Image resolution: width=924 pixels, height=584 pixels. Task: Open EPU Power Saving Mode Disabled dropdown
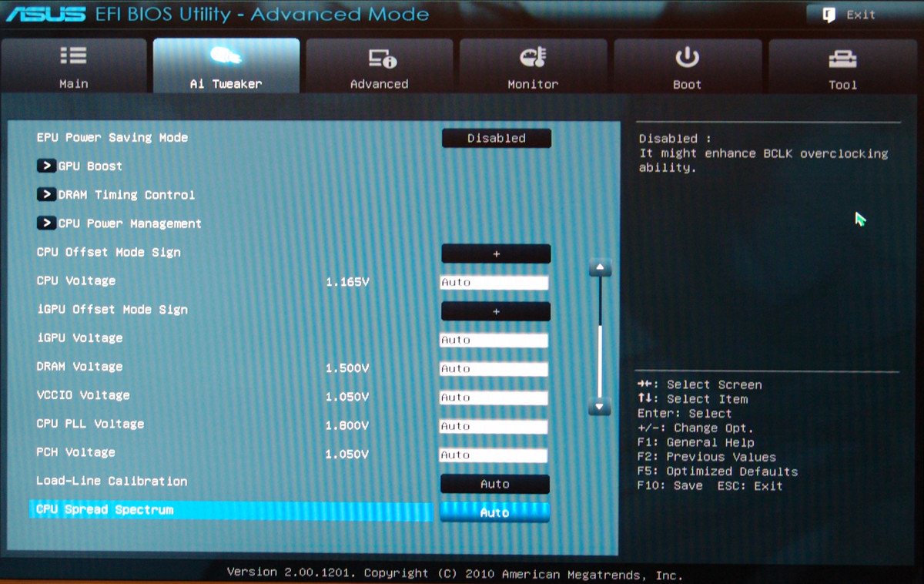pyautogui.click(x=496, y=138)
